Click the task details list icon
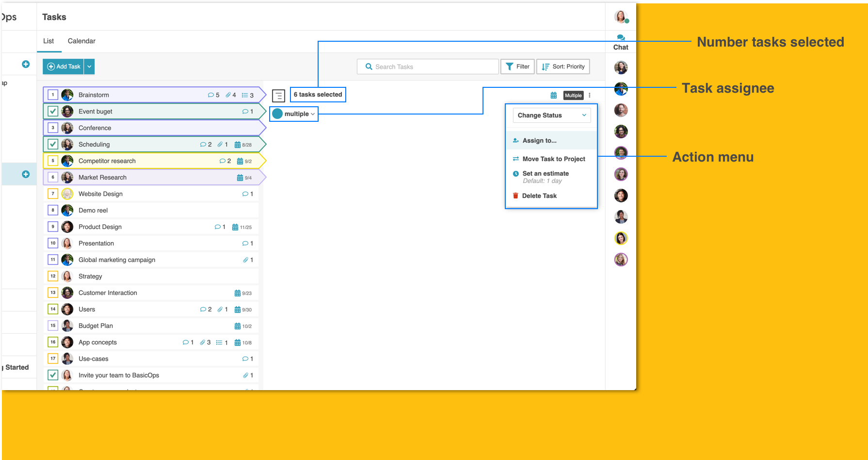Viewport: 868px width, 460px height. click(278, 96)
